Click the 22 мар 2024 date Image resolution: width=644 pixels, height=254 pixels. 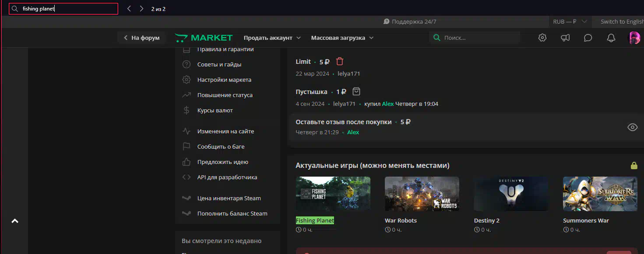click(x=312, y=73)
